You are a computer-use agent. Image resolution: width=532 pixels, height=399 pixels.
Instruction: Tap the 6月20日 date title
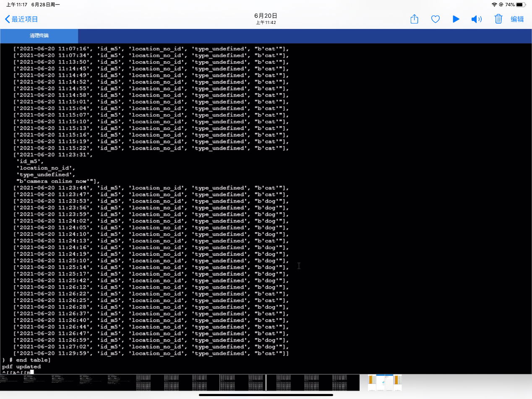coord(266,16)
